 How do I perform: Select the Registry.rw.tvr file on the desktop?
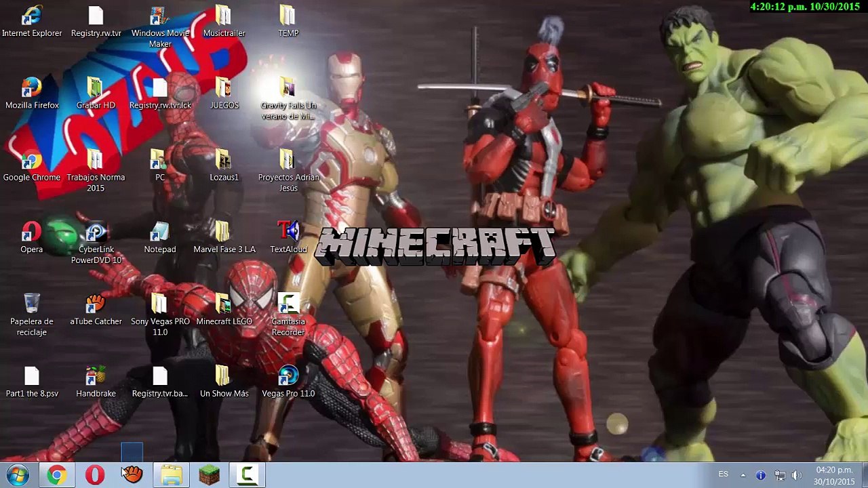click(96, 22)
